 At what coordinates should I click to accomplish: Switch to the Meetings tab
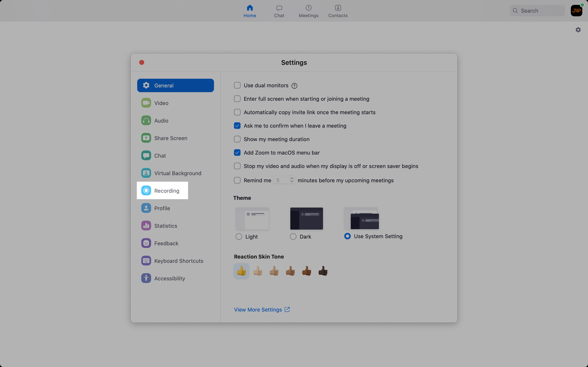coord(308,11)
